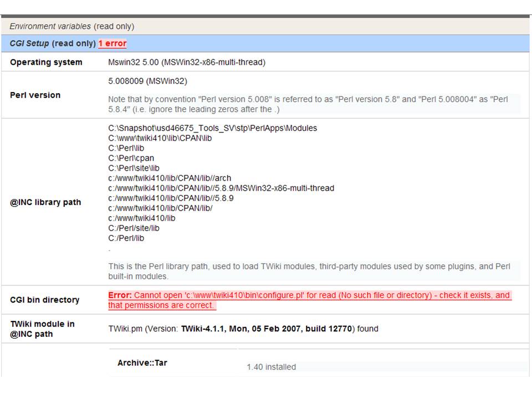532x399 pixels.
Task: Select the MSWin32-x86-multi-thread library path line
Action: (x=221, y=188)
